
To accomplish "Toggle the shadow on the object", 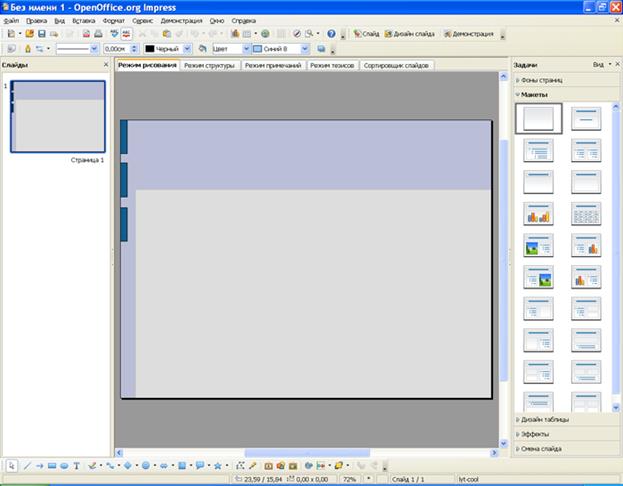I will [x=321, y=49].
